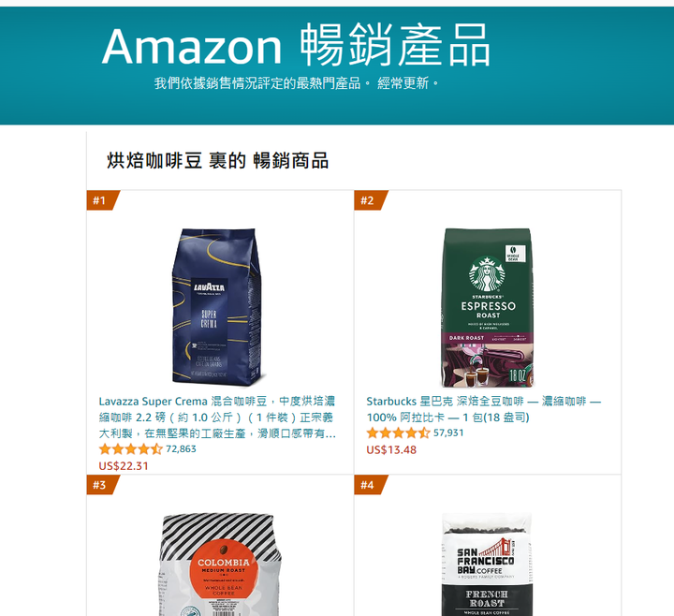Click the US$13.48 price
Screen dimensions: 674x616
point(391,449)
